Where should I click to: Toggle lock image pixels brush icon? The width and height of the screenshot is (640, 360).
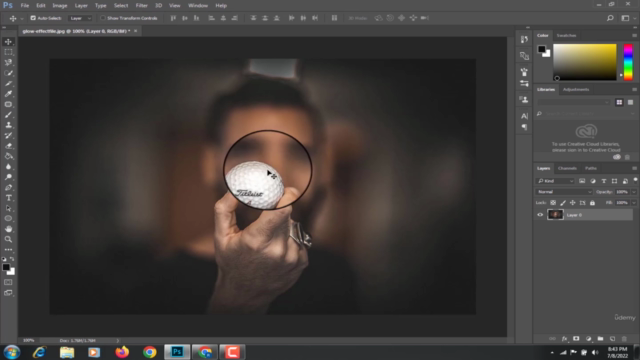(563, 203)
